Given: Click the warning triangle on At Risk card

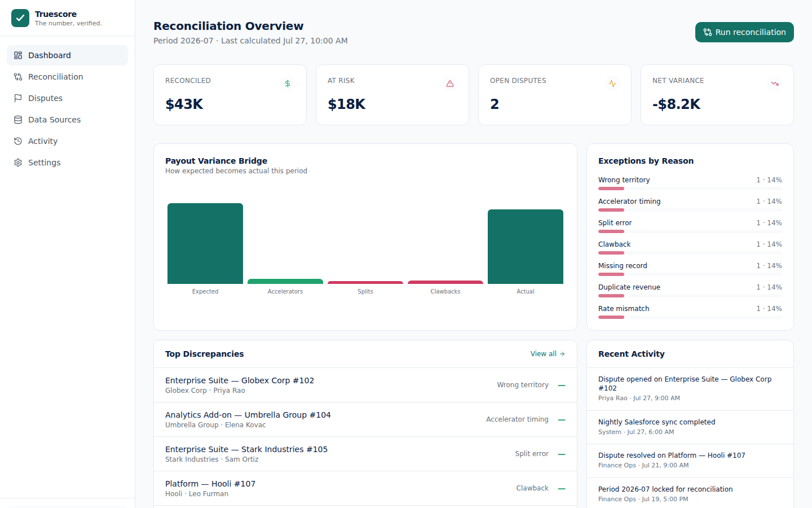Looking at the screenshot, I should (450, 84).
